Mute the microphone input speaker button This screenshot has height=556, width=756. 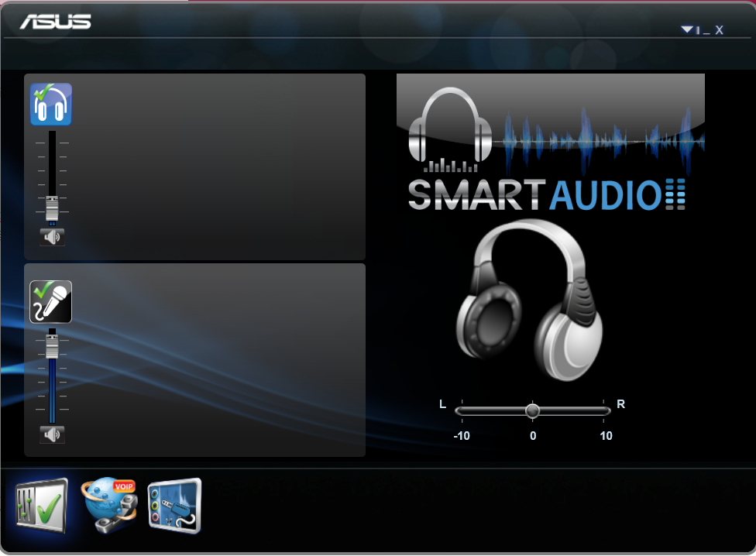click(52, 435)
